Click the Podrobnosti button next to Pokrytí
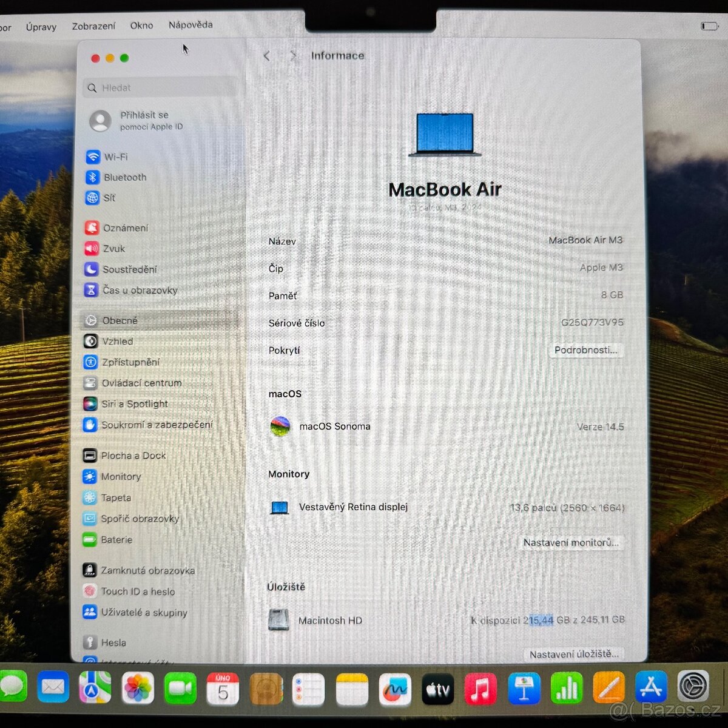The height and width of the screenshot is (728, 728). pos(586,351)
